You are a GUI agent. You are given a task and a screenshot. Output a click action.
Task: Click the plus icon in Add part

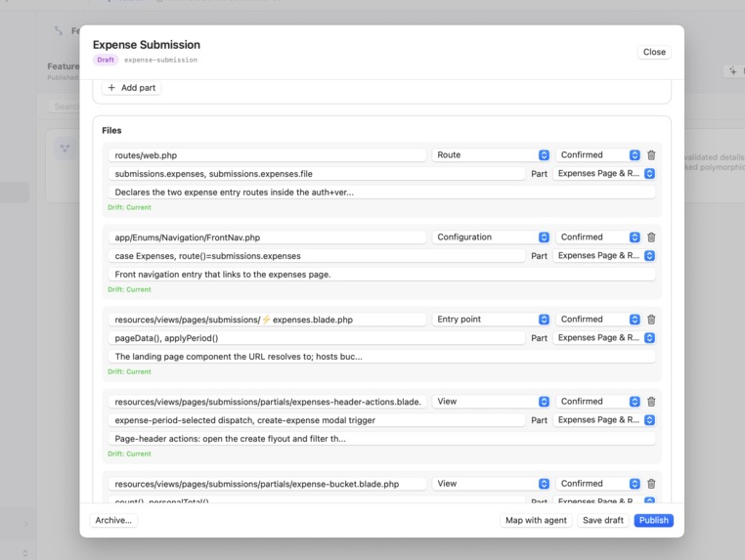pos(111,87)
